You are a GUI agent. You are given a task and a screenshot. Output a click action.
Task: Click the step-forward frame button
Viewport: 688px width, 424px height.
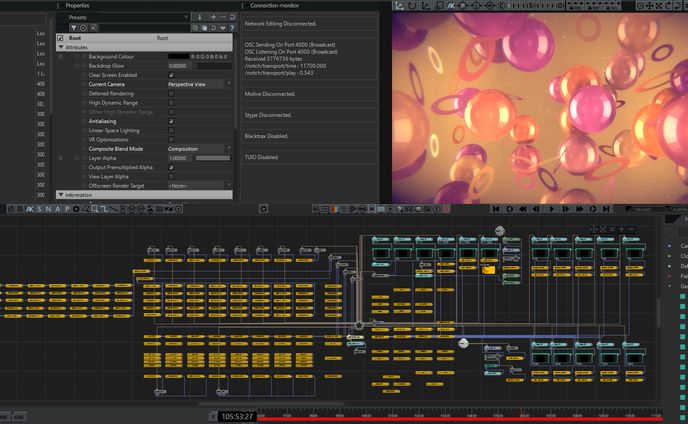coord(566,209)
